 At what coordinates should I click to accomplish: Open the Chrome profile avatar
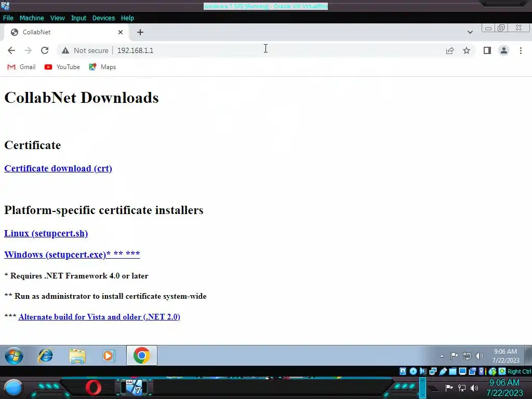504,50
